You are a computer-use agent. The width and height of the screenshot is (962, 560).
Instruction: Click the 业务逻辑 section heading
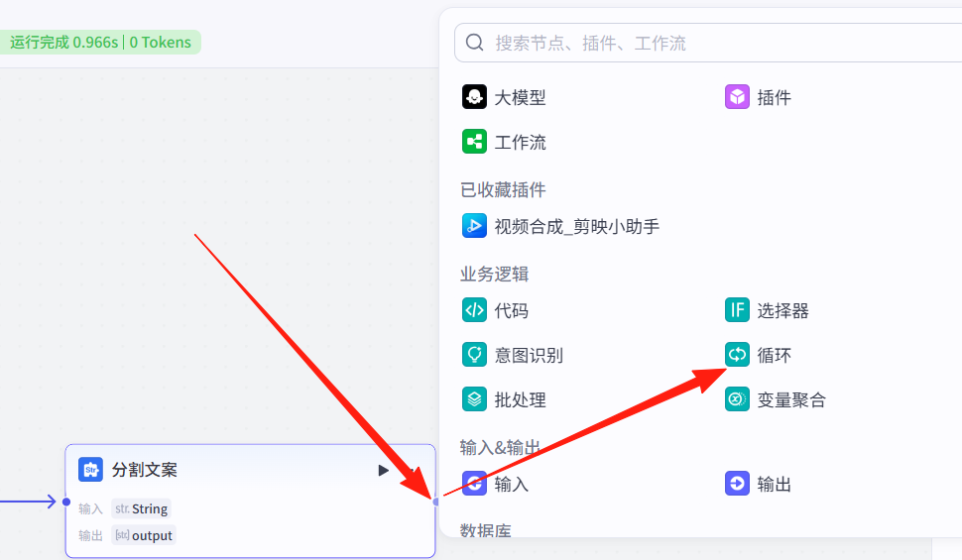[495, 274]
